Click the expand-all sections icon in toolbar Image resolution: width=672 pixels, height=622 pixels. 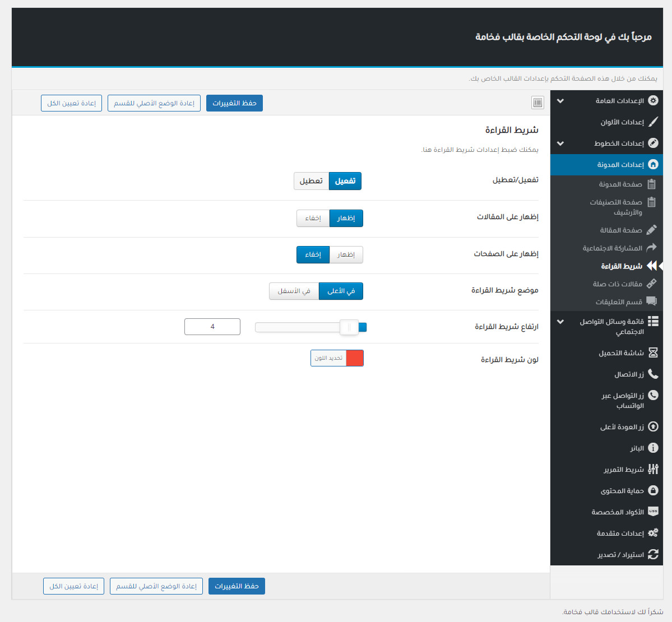click(x=537, y=103)
